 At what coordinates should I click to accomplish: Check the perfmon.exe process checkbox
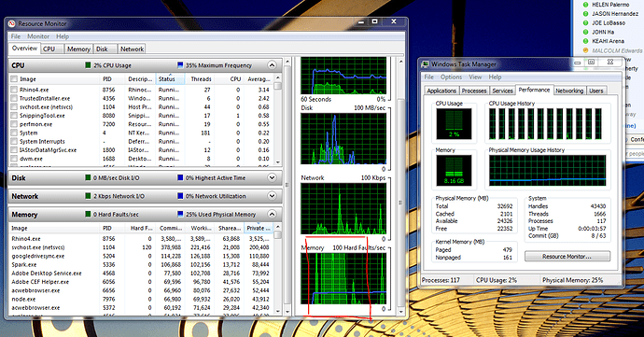pos(14,124)
